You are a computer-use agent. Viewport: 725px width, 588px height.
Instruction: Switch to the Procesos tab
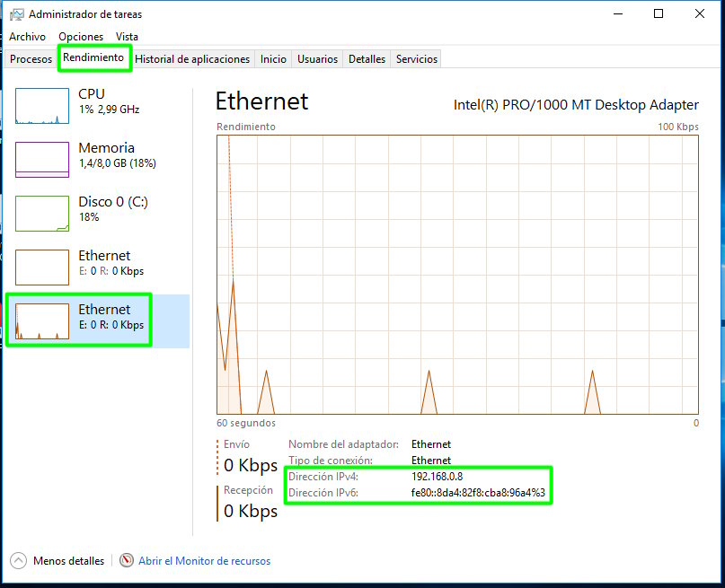pos(31,59)
